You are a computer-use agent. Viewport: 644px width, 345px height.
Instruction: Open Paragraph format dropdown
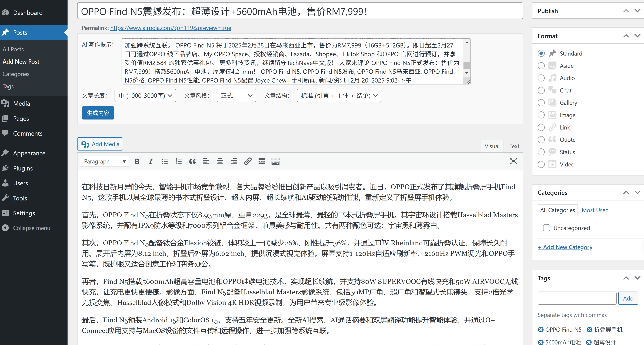(x=104, y=162)
